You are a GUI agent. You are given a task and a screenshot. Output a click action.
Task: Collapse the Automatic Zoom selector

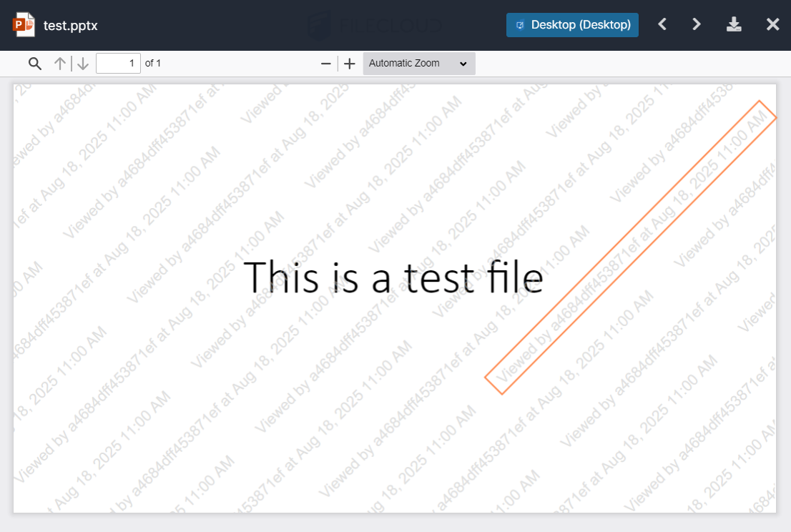coord(418,63)
